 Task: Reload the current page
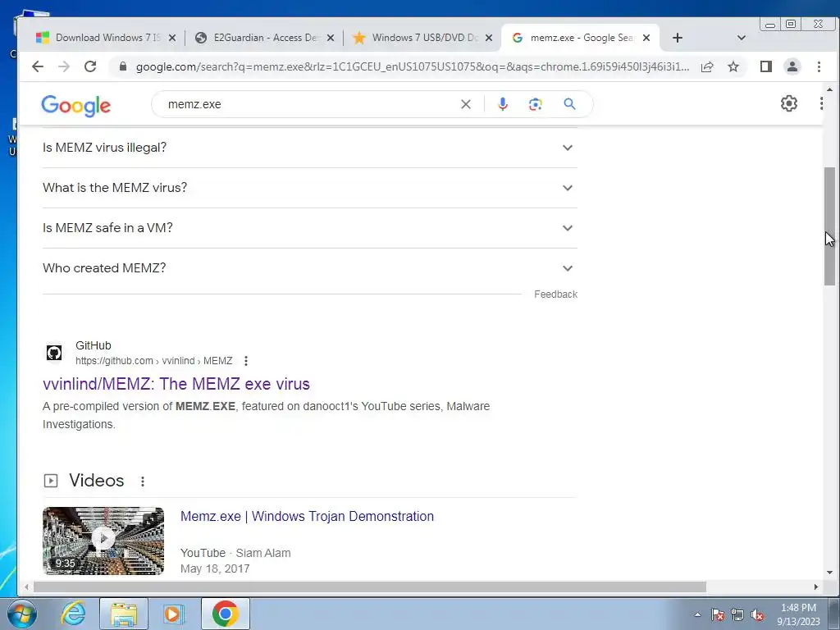90,66
